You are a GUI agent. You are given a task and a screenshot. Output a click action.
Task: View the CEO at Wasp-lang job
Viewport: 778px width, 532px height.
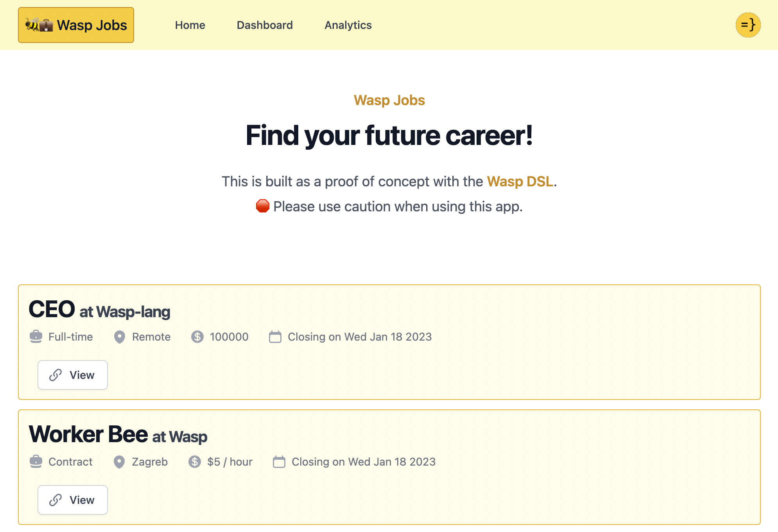pos(73,375)
